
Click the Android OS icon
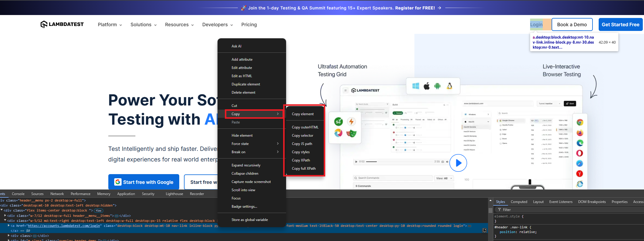(437, 86)
